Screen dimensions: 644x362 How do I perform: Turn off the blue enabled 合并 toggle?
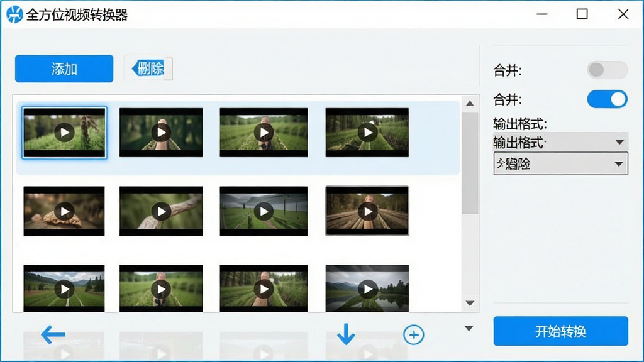[607, 99]
